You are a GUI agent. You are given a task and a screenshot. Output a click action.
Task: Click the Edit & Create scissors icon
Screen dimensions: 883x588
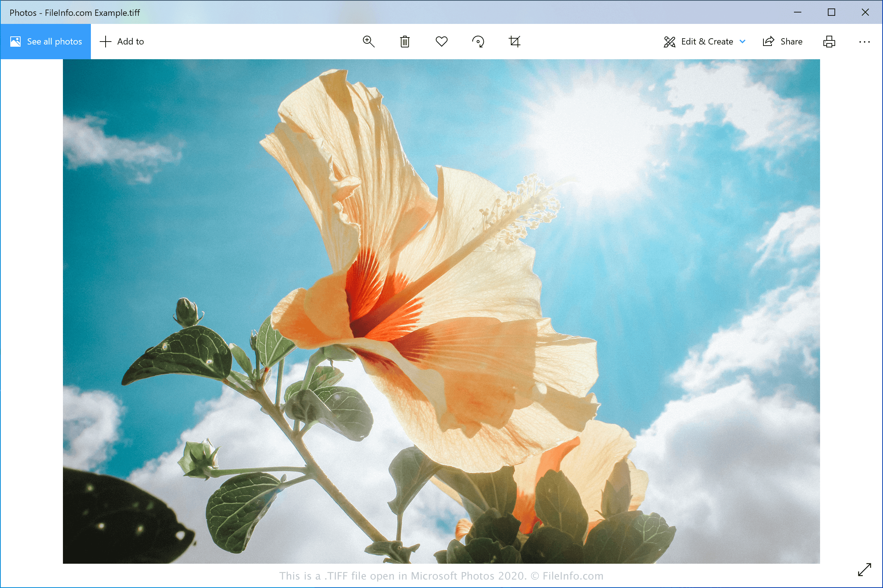pos(669,41)
